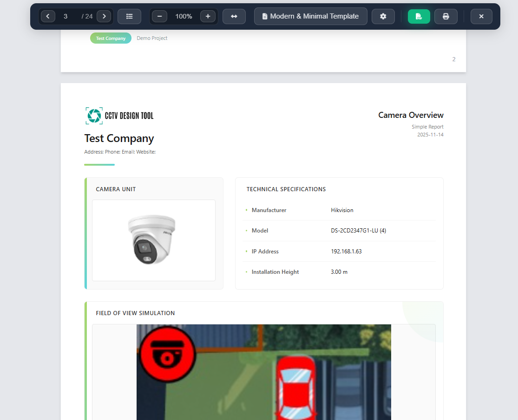Click the IP Address value 192.168.1.63
The width and height of the screenshot is (518, 420).
(x=347, y=251)
